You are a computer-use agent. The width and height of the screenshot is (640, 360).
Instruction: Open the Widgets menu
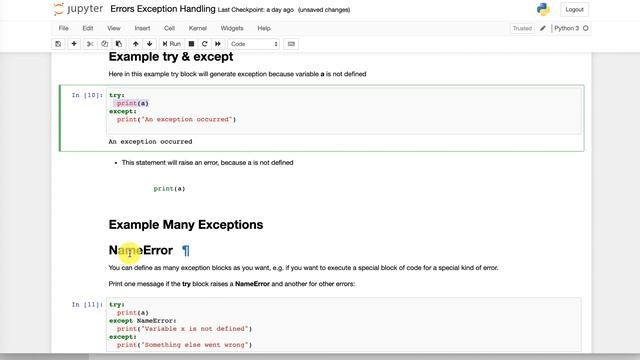coord(232,28)
